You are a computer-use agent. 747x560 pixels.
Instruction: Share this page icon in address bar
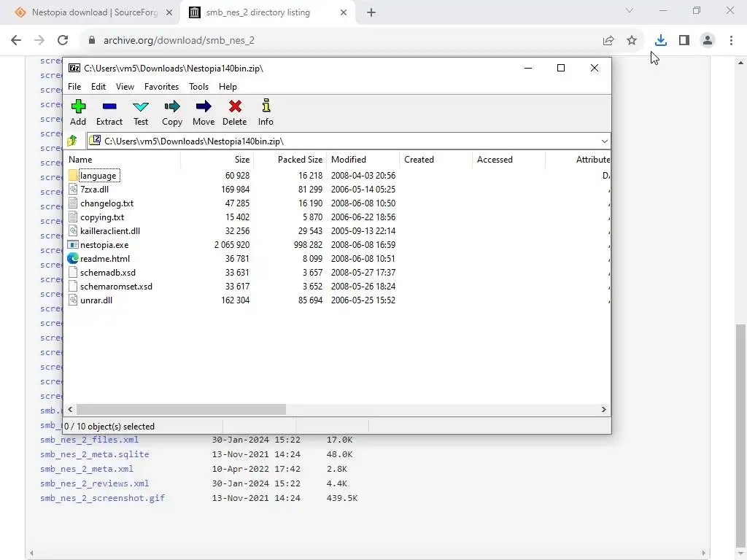608,41
